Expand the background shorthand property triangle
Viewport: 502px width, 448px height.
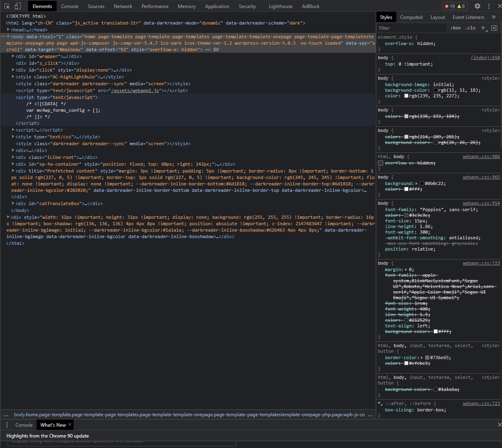click(417, 183)
